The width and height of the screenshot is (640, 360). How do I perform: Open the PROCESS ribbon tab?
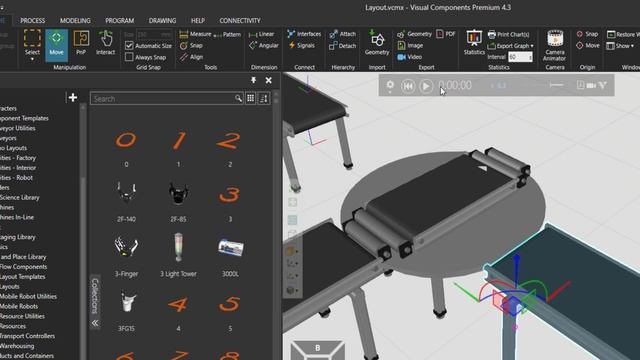pos(33,20)
